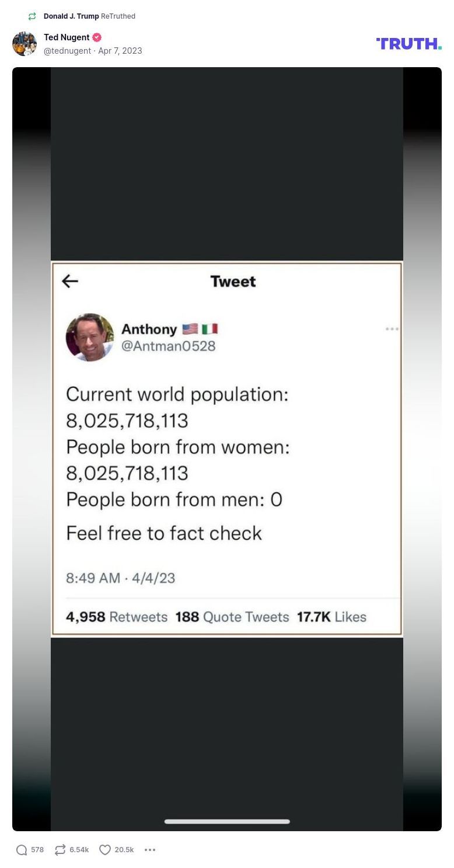454x868 pixels.
Task: Click the verified badge next to Ted Nugent
Action: pos(97,37)
